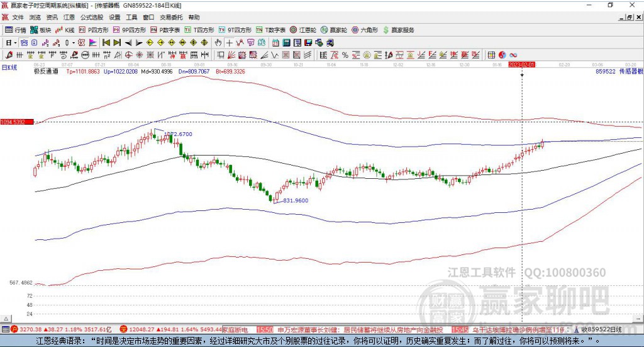This screenshot has height=347, width=644.
Task: Click the 极反通道 indicator name
Action: coord(46,72)
